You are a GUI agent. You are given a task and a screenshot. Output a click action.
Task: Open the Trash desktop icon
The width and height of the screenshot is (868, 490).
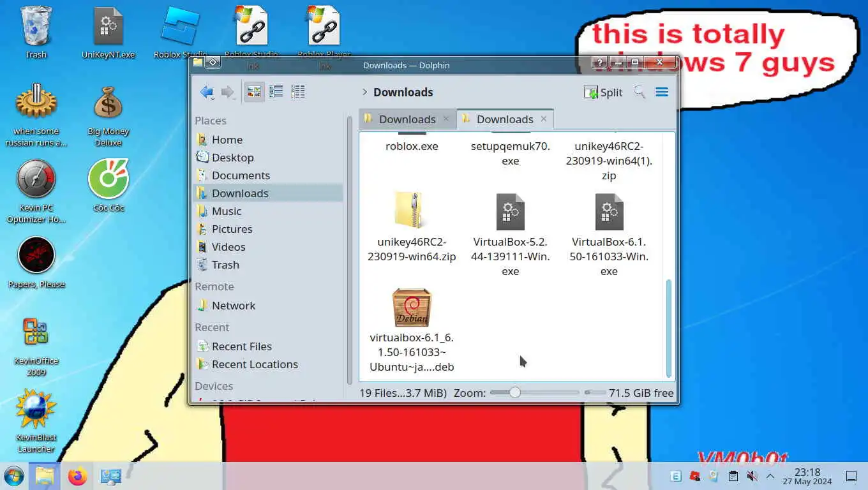pos(36,32)
